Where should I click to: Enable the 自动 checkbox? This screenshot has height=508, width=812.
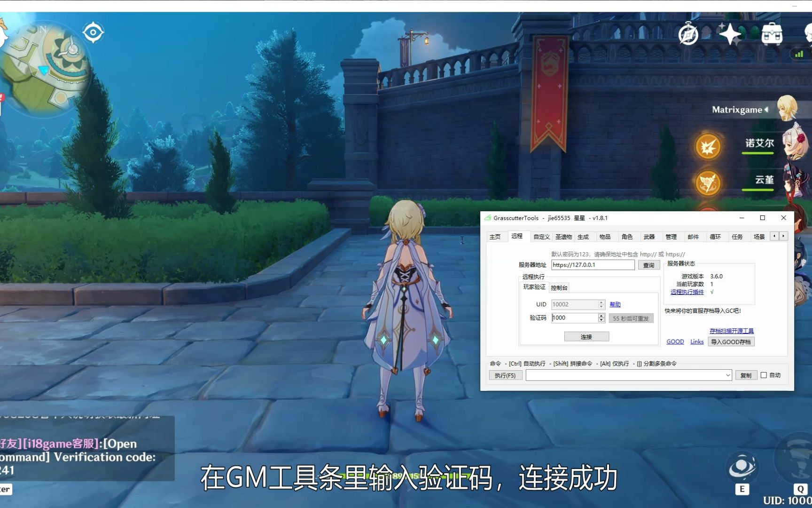click(764, 375)
